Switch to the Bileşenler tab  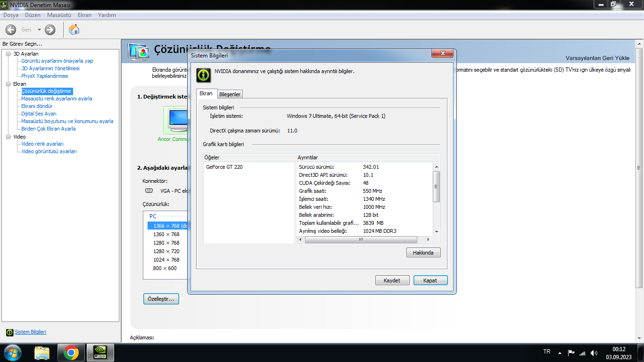230,94
